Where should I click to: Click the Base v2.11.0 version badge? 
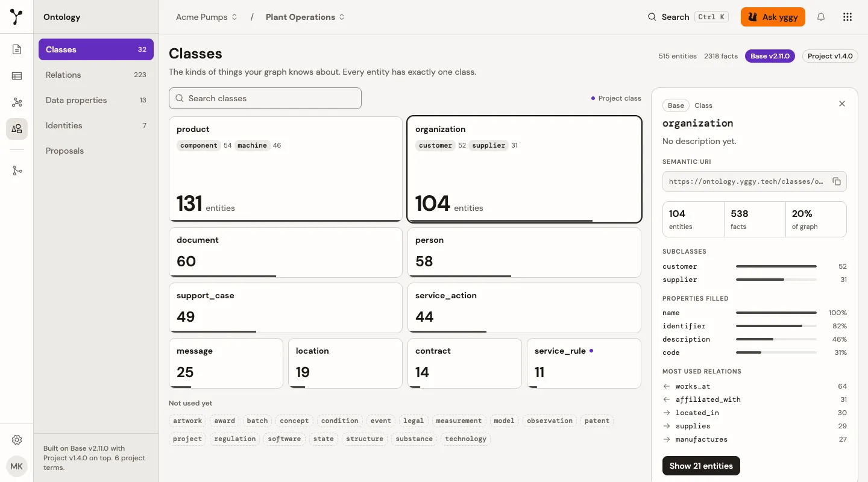[770, 56]
